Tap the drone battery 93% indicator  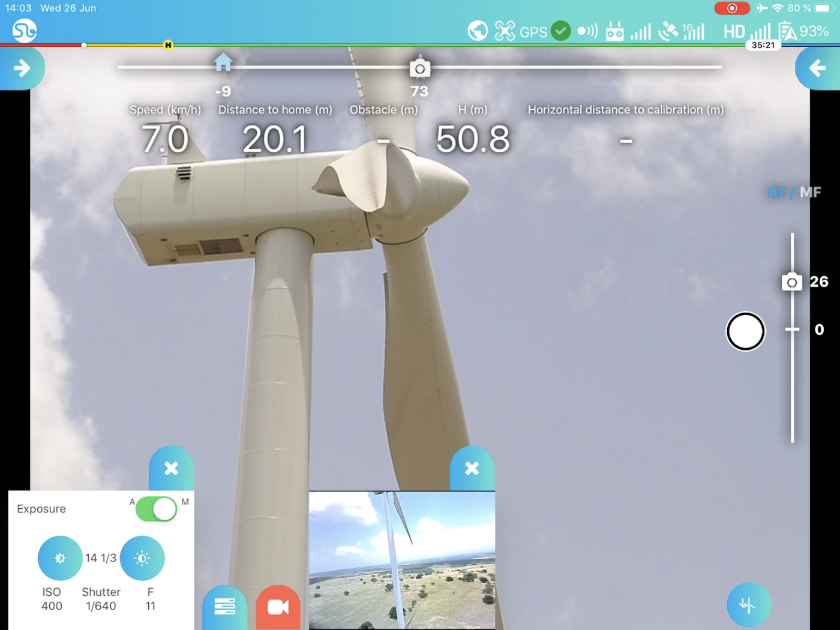coord(803,31)
